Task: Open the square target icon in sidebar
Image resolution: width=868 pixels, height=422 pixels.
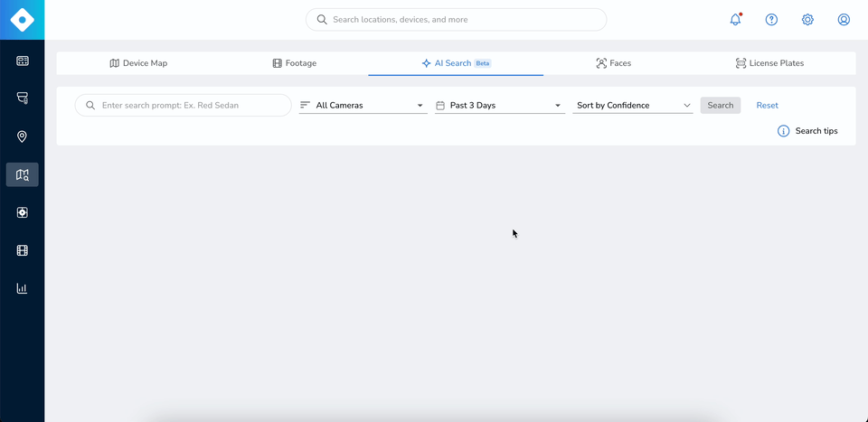Action: (22, 212)
